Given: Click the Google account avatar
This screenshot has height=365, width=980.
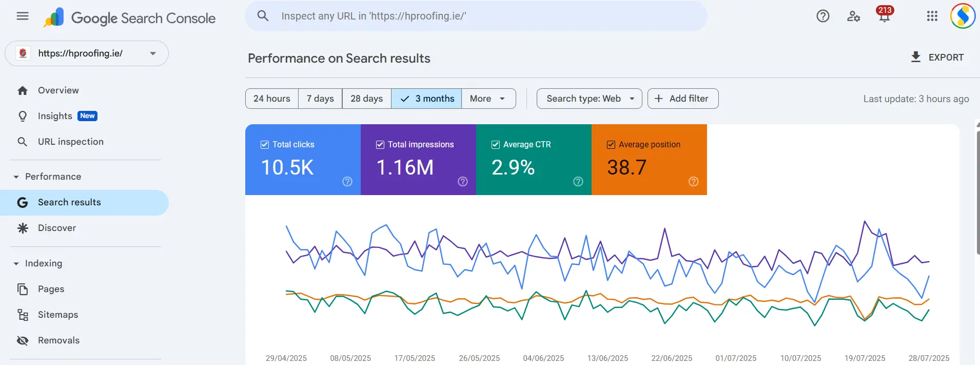Looking at the screenshot, I should pyautogui.click(x=962, y=16).
